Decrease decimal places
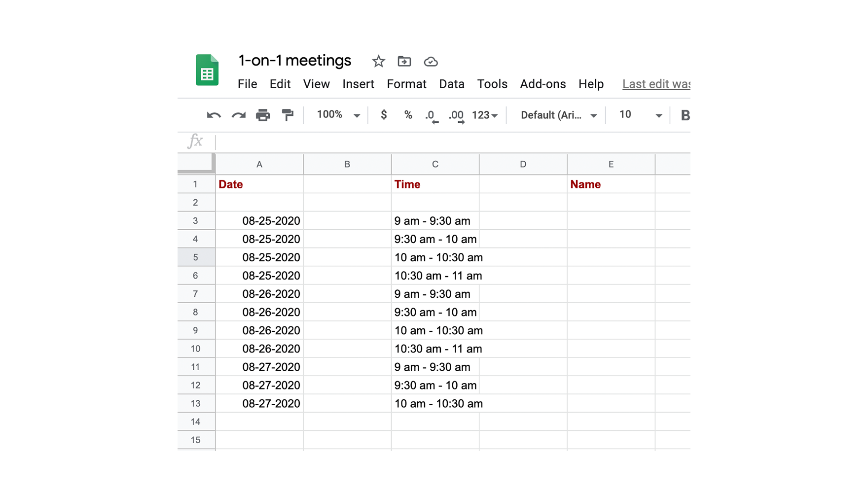This screenshot has height=493, width=868. pos(431,116)
